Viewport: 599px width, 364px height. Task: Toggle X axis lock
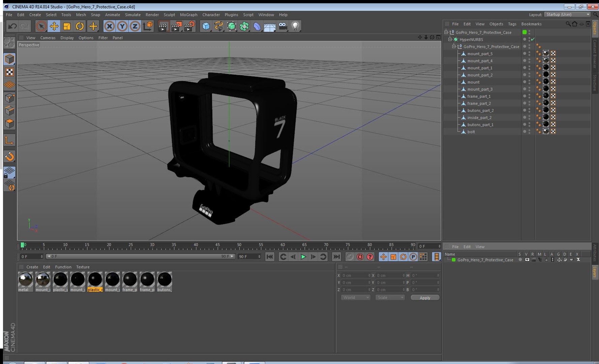tap(109, 26)
